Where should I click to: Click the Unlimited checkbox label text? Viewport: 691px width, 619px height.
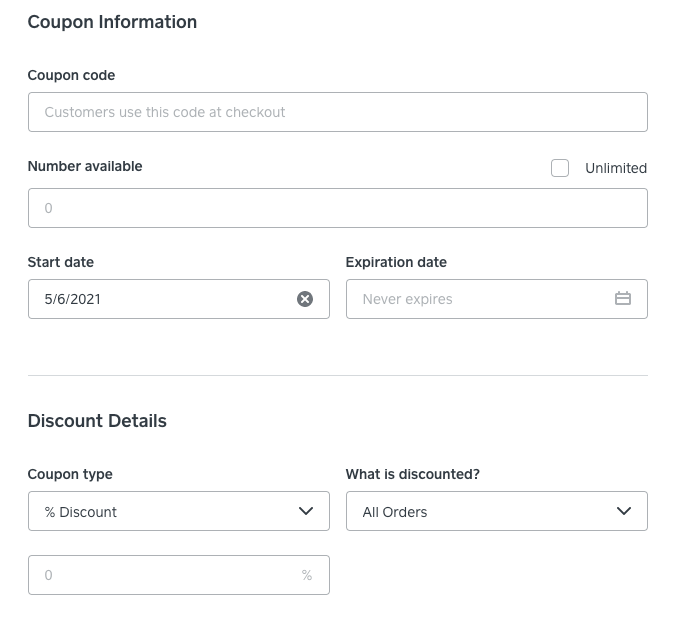click(x=615, y=168)
